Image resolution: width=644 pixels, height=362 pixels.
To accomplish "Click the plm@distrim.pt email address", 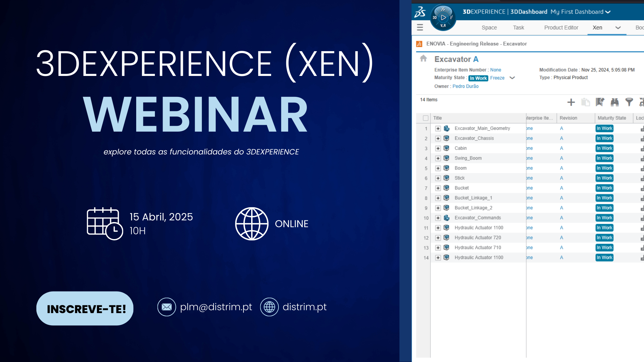I will coord(216,307).
